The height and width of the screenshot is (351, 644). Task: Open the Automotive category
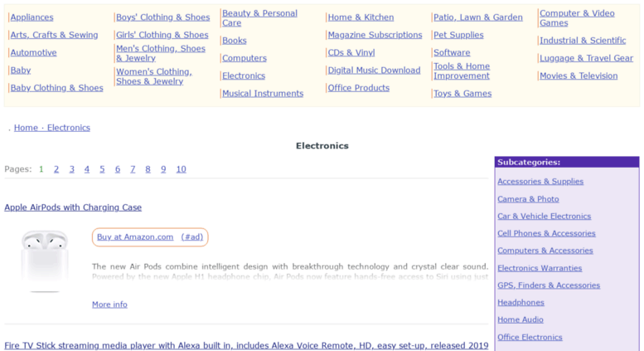click(x=33, y=52)
